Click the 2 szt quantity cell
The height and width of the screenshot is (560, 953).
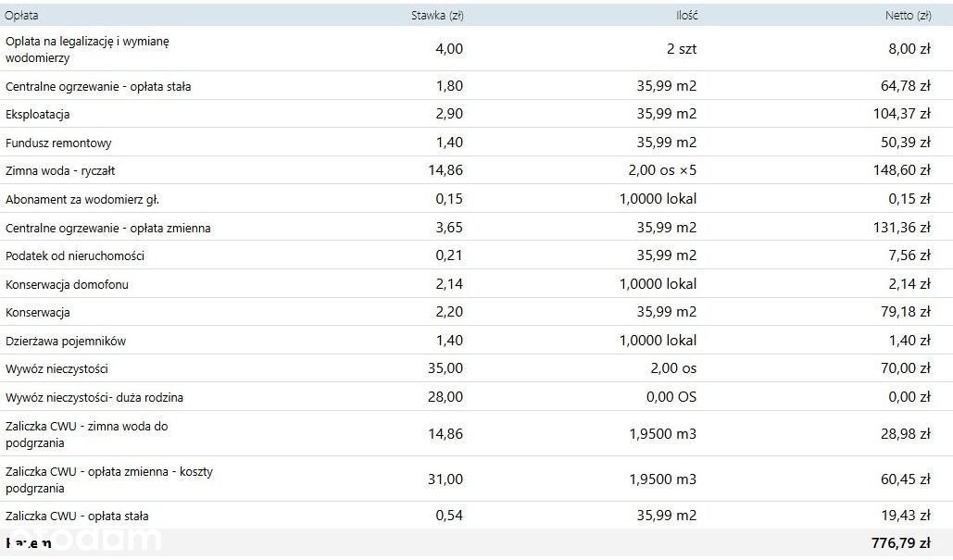(x=682, y=48)
